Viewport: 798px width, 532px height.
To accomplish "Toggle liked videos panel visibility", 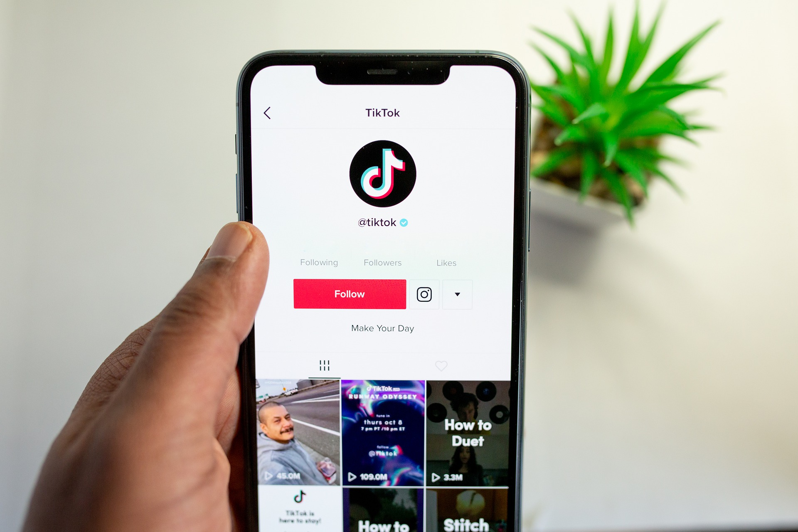I will pyautogui.click(x=428, y=365).
